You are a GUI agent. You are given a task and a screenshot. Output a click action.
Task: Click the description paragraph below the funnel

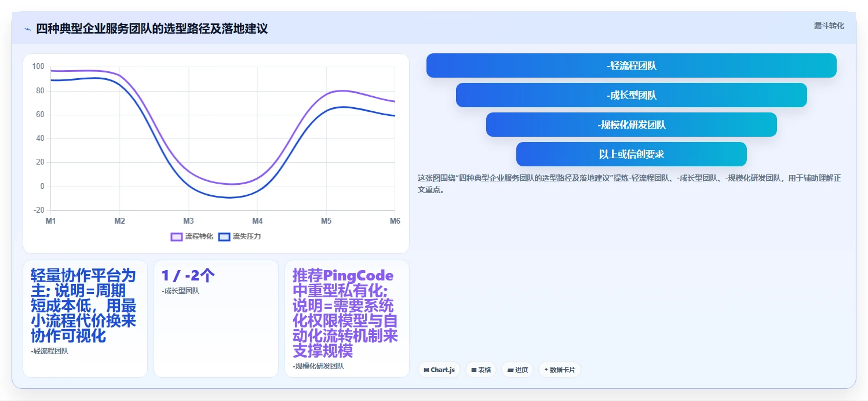pyautogui.click(x=629, y=184)
